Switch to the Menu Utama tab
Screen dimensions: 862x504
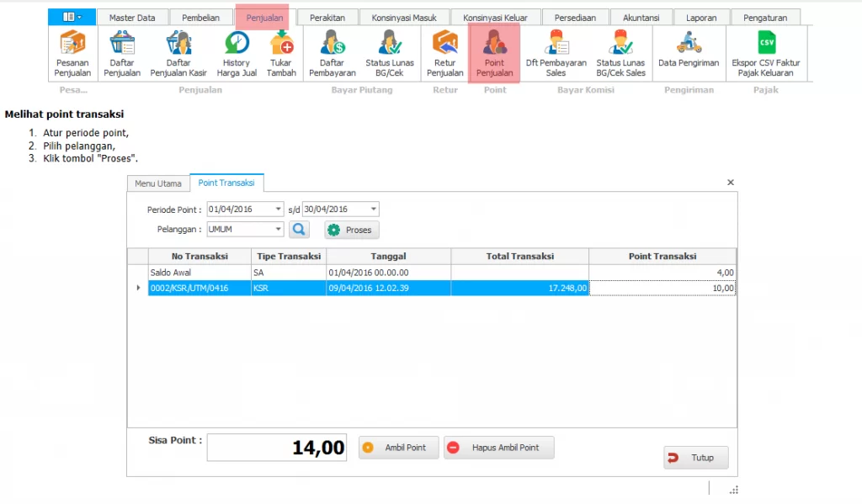tap(157, 183)
